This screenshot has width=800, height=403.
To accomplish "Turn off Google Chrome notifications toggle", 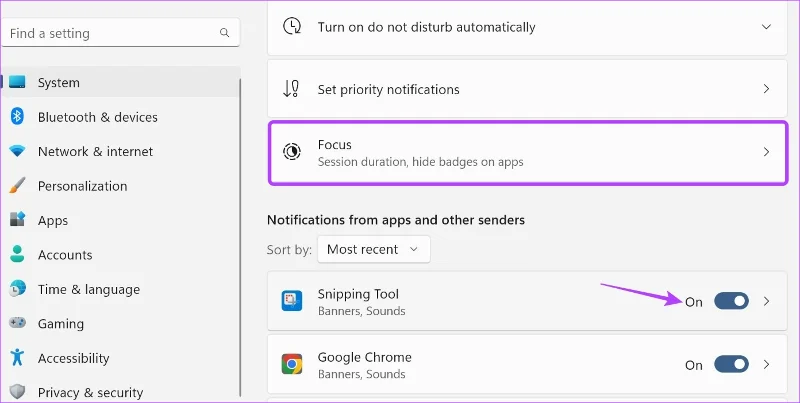I will click(731, 364).
